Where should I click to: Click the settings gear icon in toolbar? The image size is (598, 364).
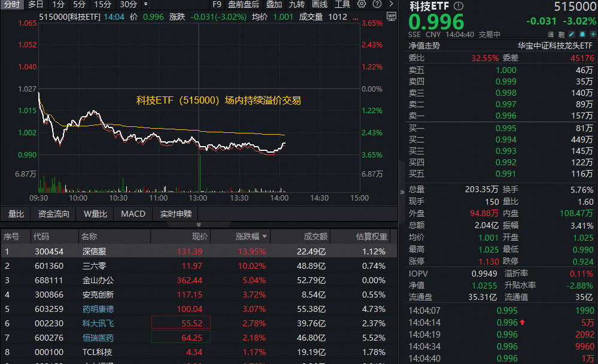point(360,5)
